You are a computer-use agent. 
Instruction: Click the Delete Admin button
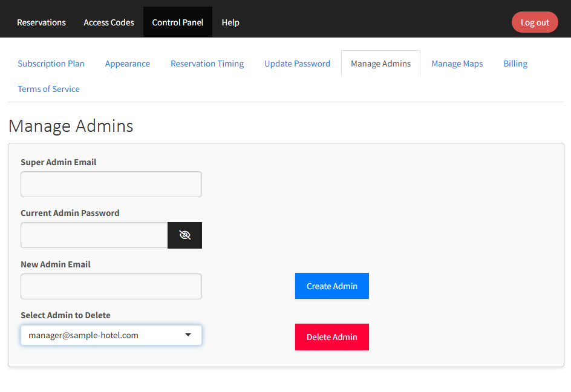pyautogui.click(x=331, y=337)
